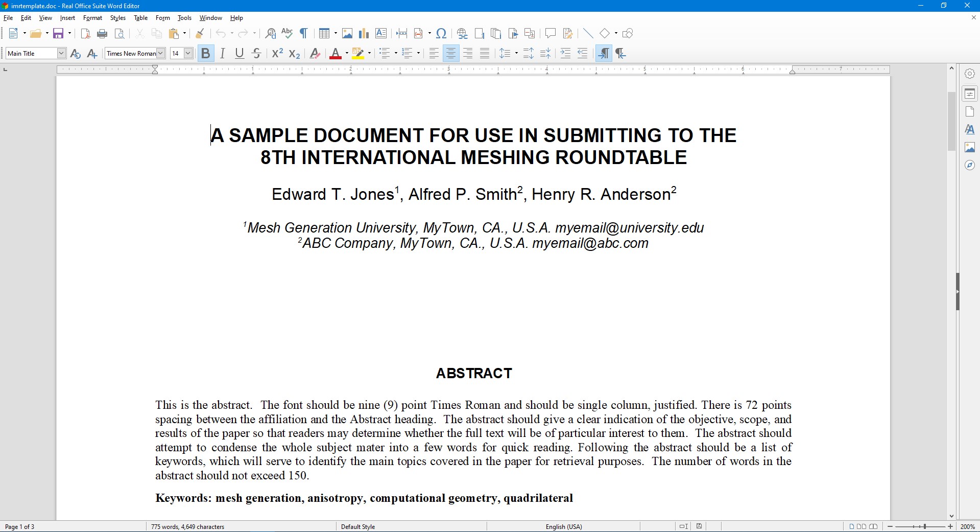The width and height of the screenshot is (980, 532).
Task: Expand the Insert Table dropdown arrow
Action: click(336, 34)
